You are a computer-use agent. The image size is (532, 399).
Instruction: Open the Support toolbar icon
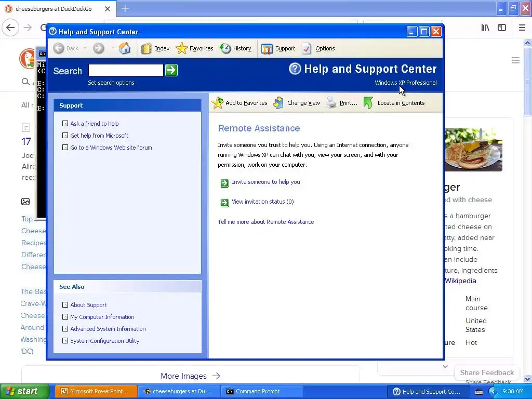click(x=267, y=48)
